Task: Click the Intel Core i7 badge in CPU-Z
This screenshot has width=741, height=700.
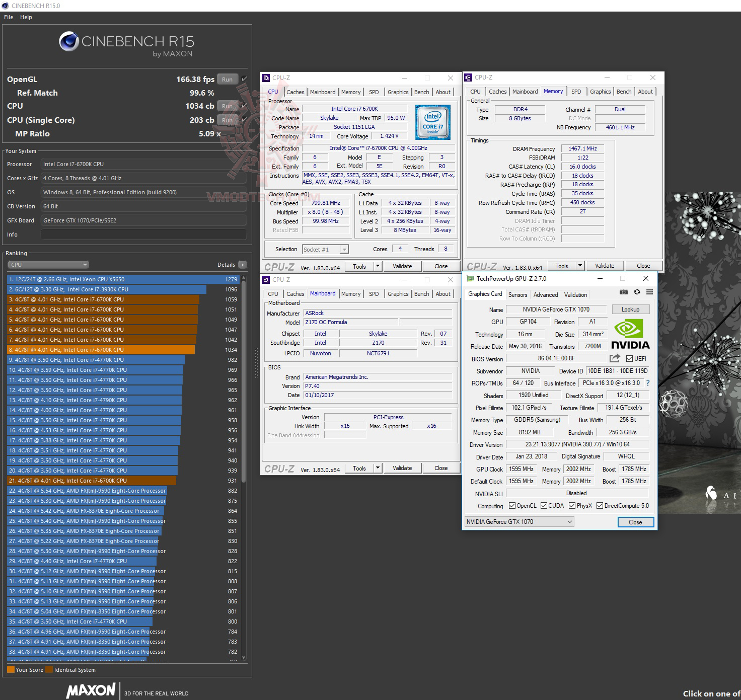Action: pos(432,122)
